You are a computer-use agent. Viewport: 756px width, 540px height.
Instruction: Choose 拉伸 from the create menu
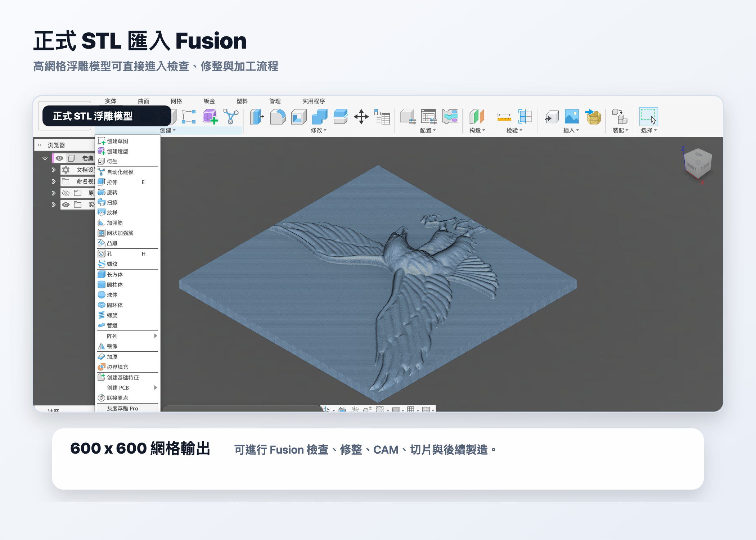click(x=127, y=182)
